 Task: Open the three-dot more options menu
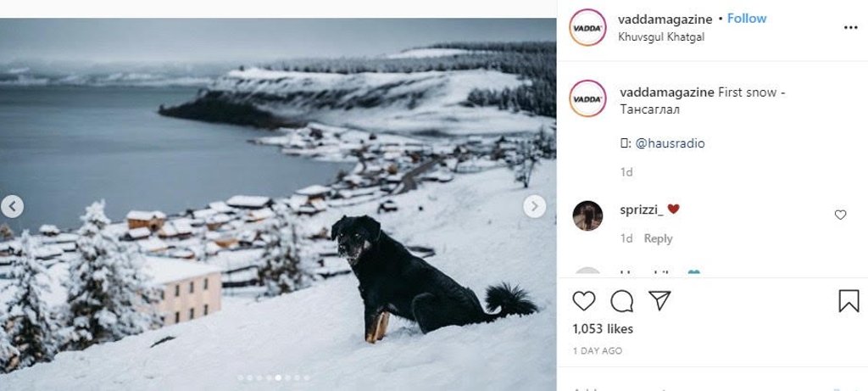850,27
